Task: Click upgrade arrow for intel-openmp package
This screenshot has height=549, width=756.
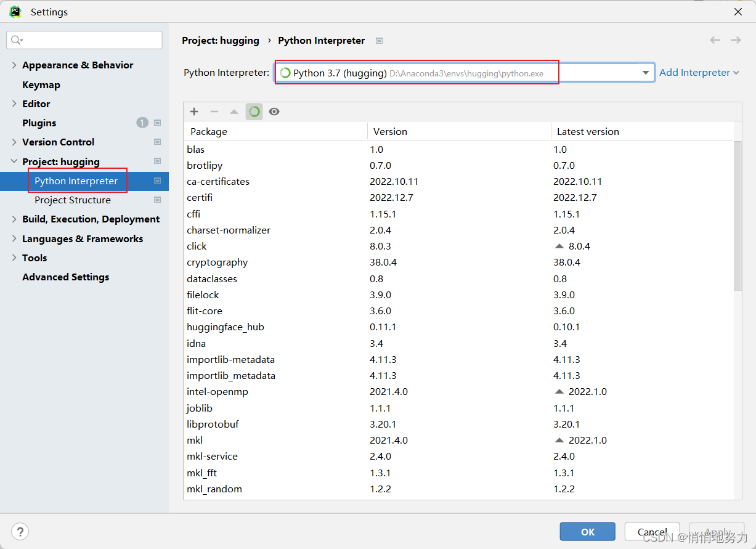Action: 559,391
